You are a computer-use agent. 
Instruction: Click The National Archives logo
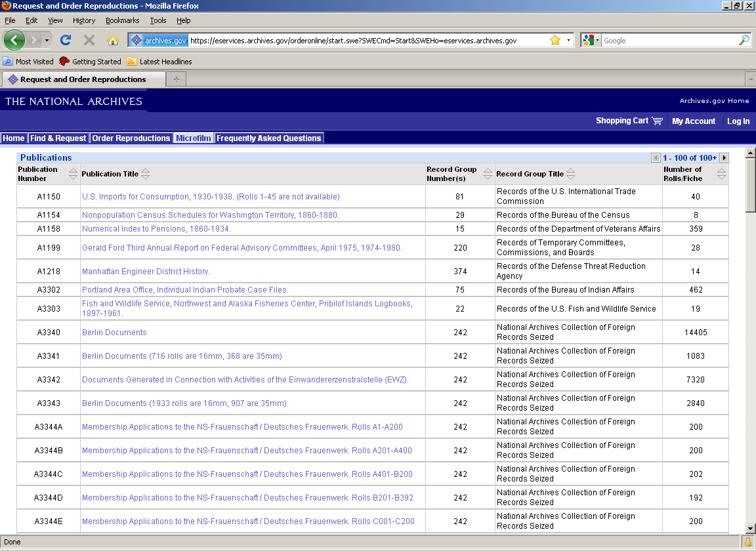[x=73, y=101]
